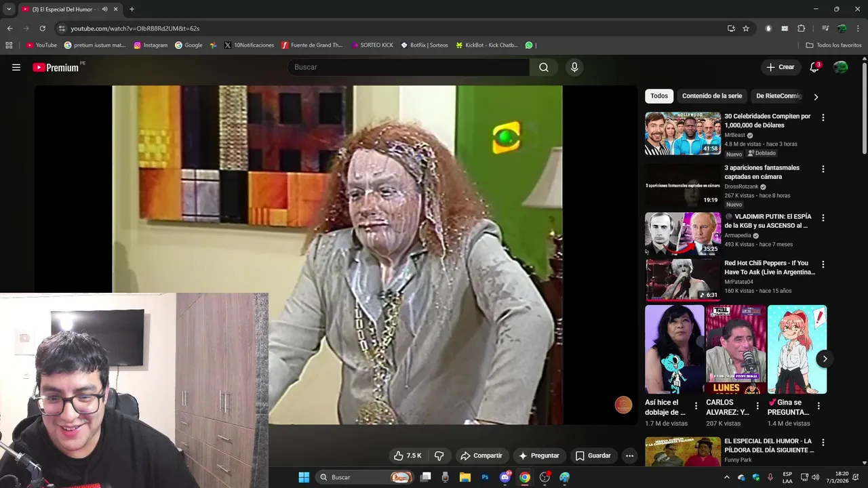Open options for 3 apariciones fantasmales video
This screenshot has height=488, width=868.
[x=823, y=169]
